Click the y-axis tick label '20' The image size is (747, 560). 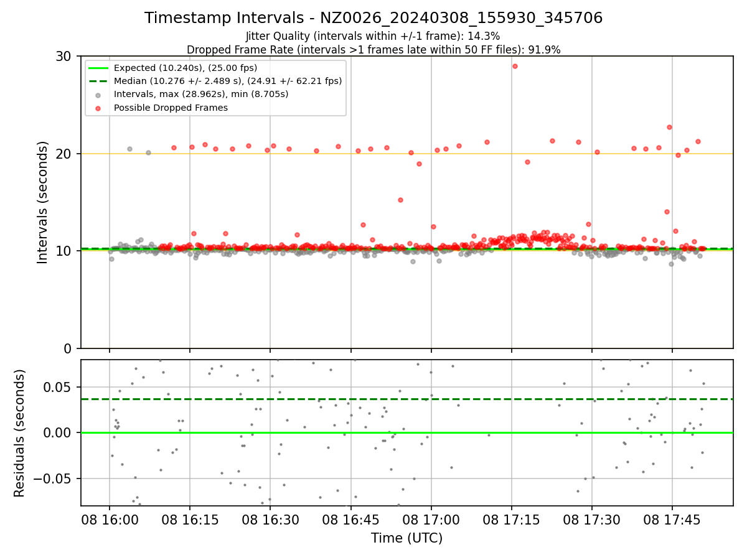(63, 154)
